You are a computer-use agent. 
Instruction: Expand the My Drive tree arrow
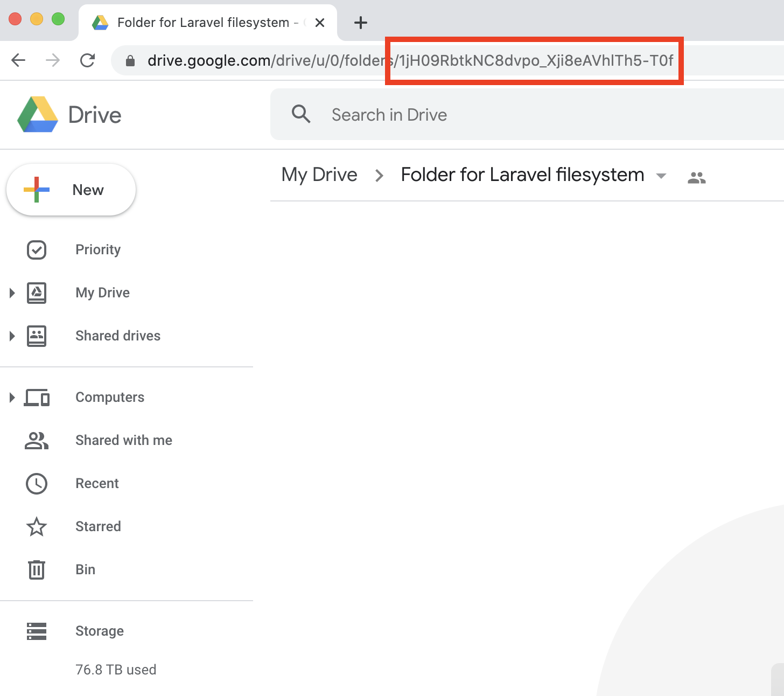click(x=12, y=293)
